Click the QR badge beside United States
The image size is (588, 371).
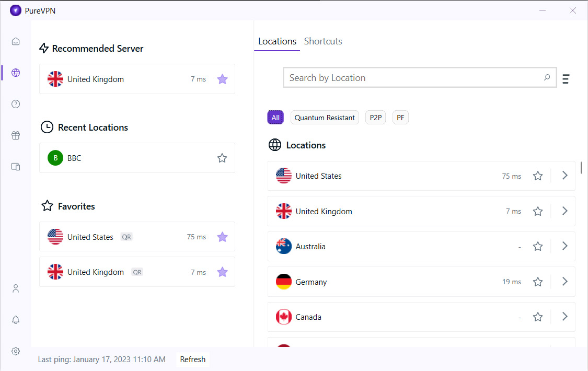click(126, 237)
